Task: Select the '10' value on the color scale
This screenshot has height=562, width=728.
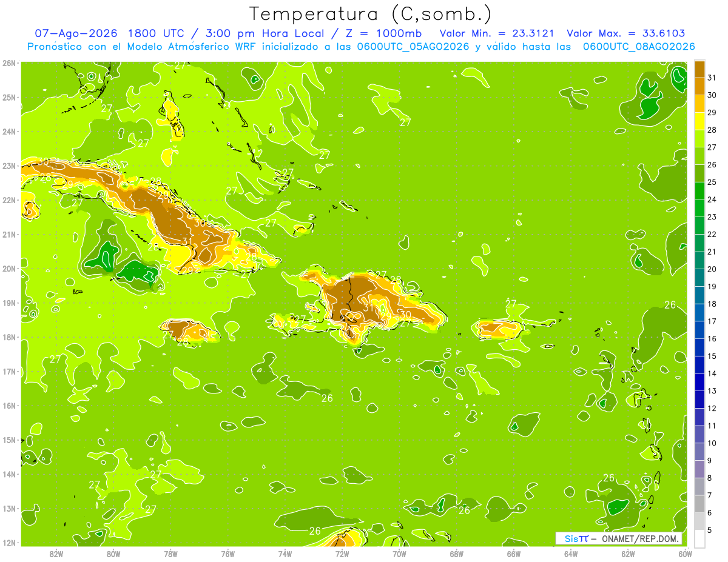Action: [712, 443]
